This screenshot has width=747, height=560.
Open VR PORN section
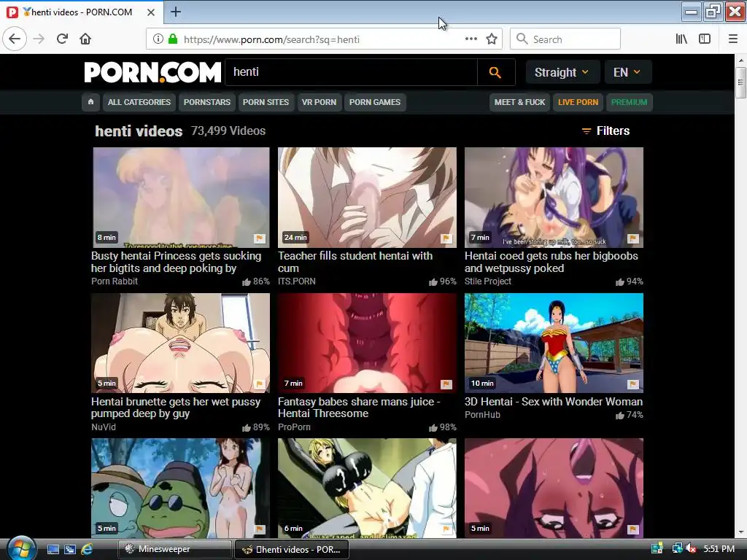320,102
